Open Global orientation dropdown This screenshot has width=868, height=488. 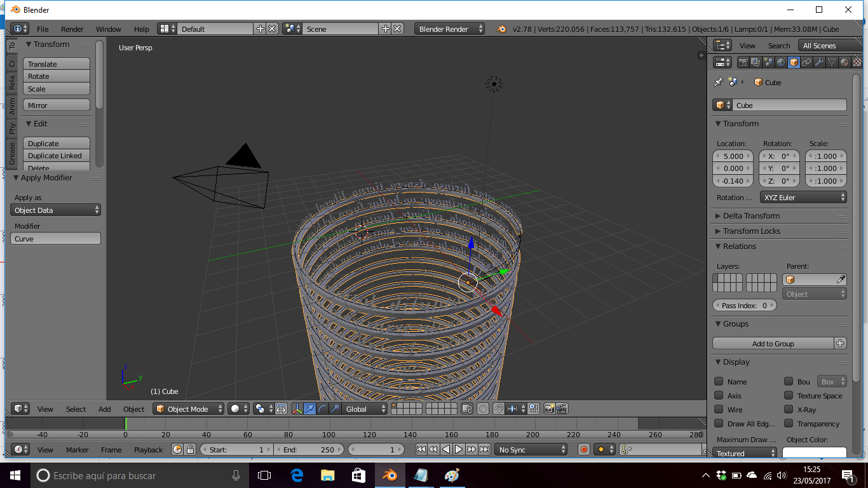click(365, 409)
